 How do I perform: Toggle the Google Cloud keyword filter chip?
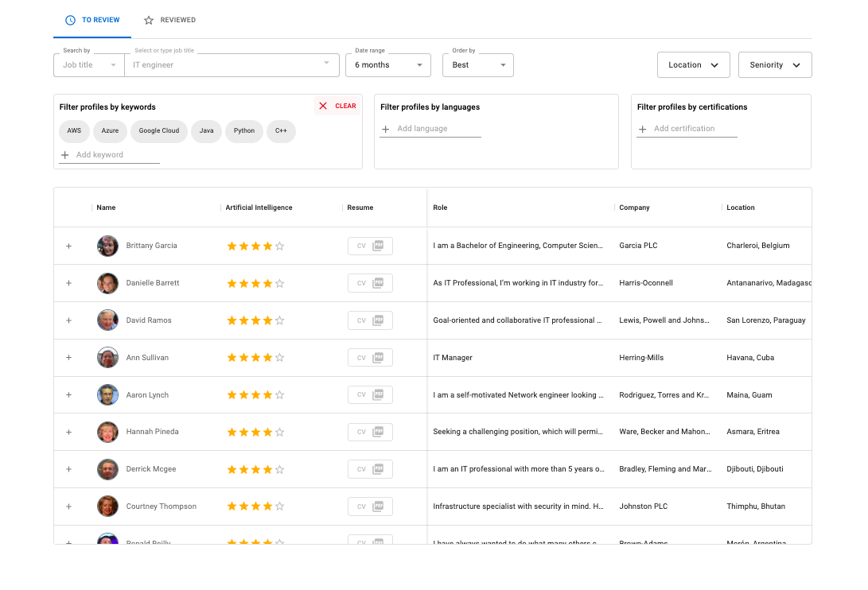pos(158,131)
